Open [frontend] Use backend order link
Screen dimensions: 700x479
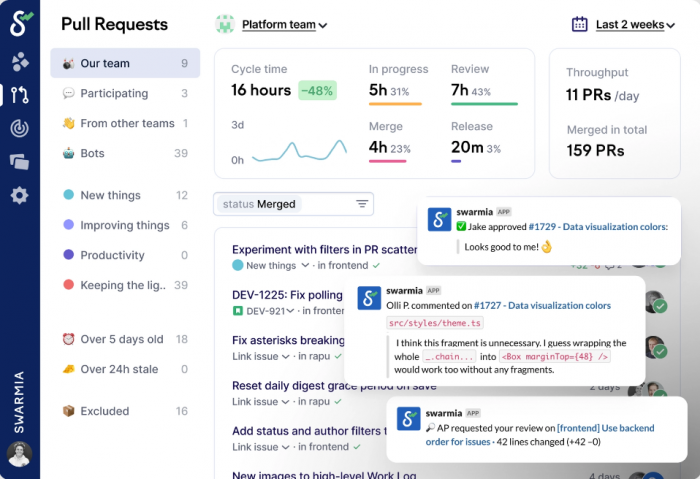click(540, 435)
